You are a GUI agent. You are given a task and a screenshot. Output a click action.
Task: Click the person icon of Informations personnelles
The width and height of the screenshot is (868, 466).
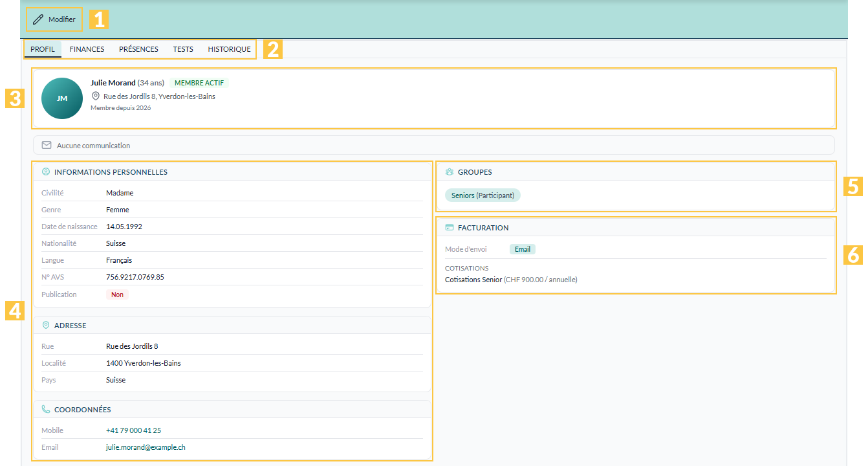tap(46, 172)
